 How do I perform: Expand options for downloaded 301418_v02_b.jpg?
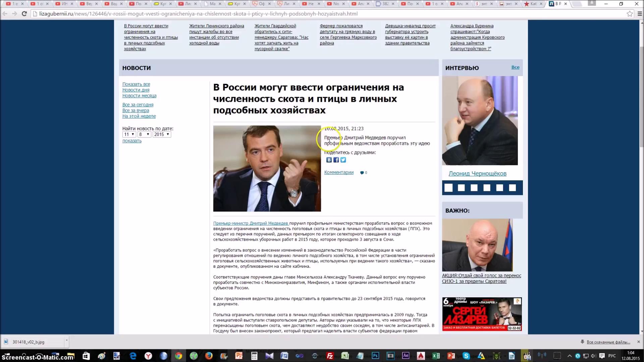66,341
